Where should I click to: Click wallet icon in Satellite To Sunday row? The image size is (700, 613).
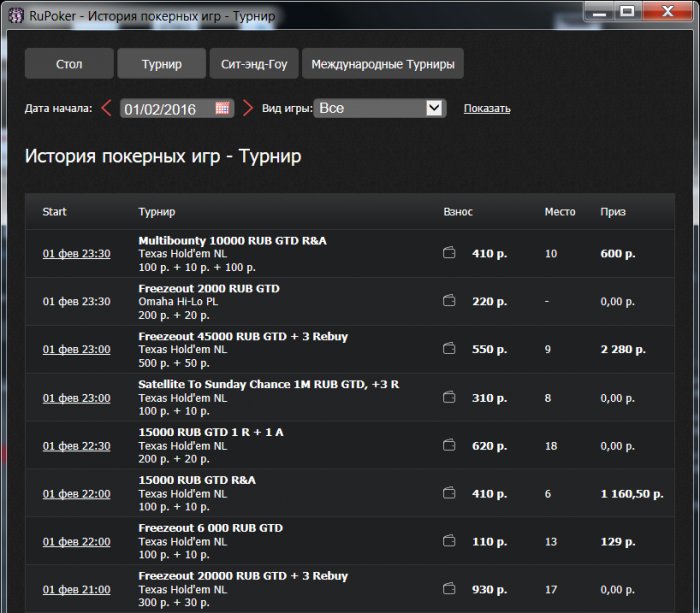coord(449,398)
